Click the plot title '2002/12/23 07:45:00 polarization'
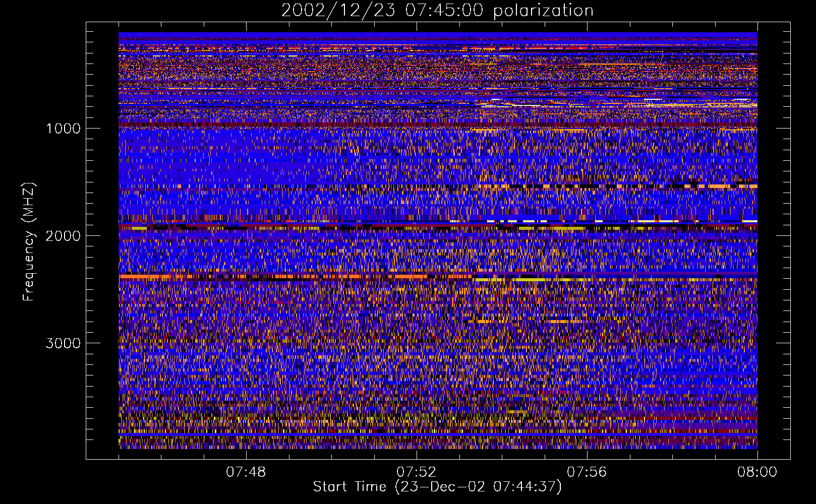Image resolution: width=816 pixels, height=504 pixels. (437, 10)
